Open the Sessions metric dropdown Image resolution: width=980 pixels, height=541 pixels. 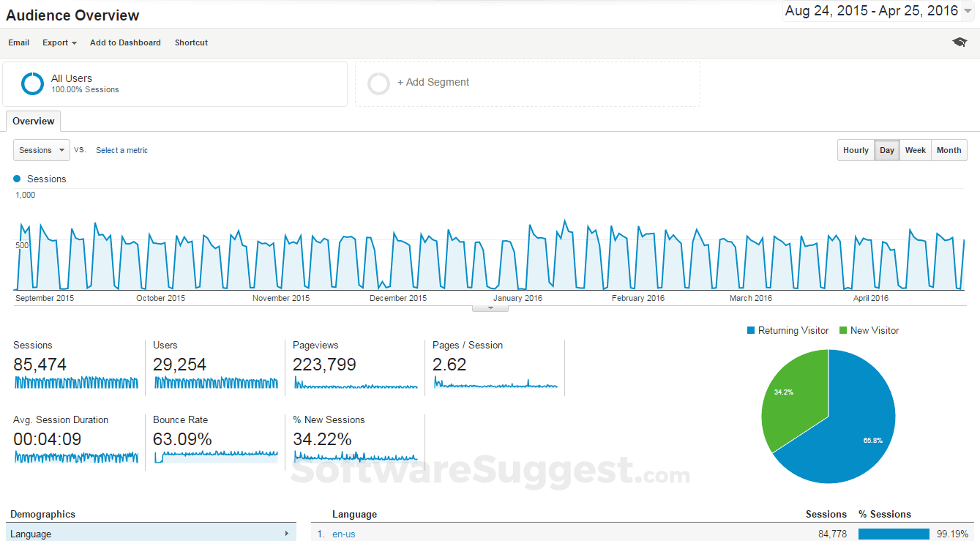point(42,150)
